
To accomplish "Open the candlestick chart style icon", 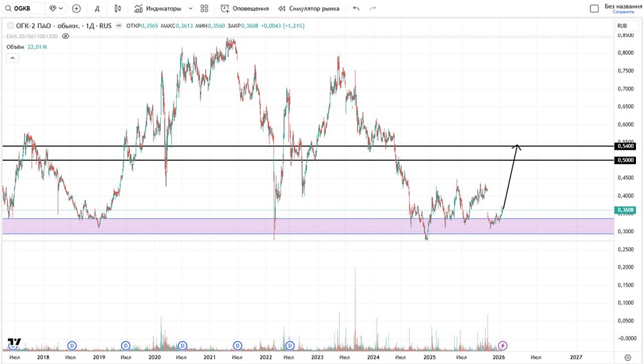I will point(118,8).
